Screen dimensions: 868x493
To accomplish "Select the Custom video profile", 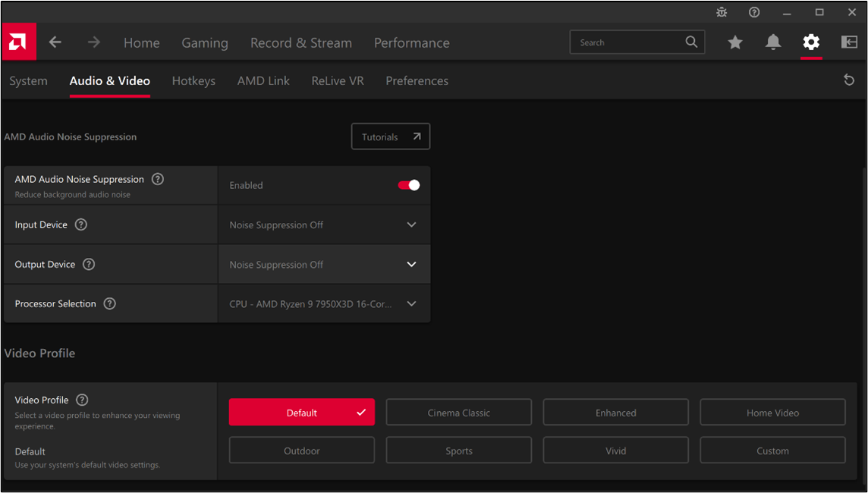I will (x=773, y=451).
